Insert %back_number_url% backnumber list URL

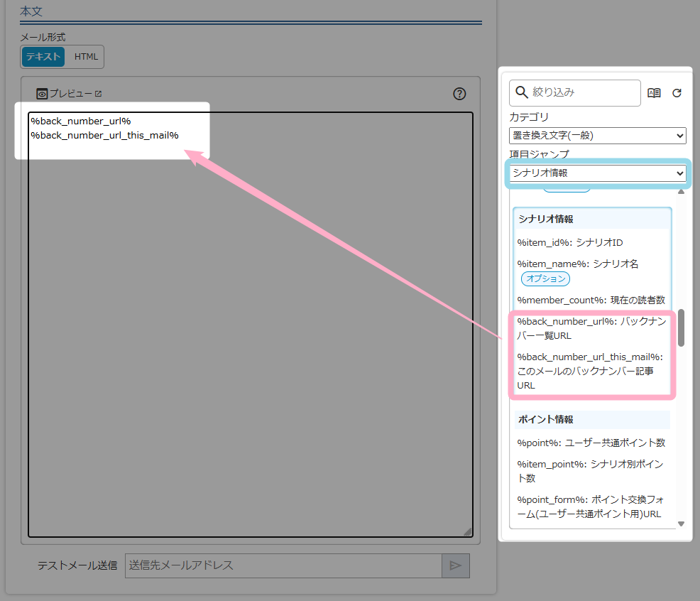pos(591,328)
